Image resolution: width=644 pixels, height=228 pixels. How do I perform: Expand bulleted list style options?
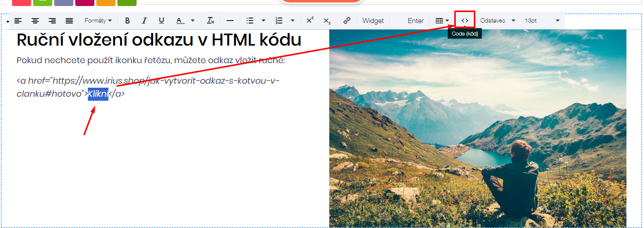(264, 21)
